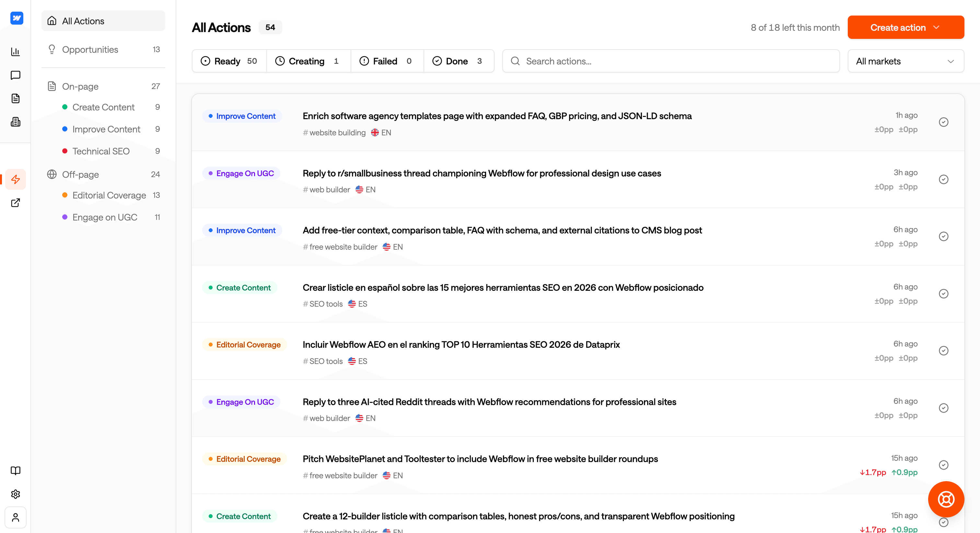Click the Create Content tag on Crear listicle row

pyautogui.click(x=240, y=288)
